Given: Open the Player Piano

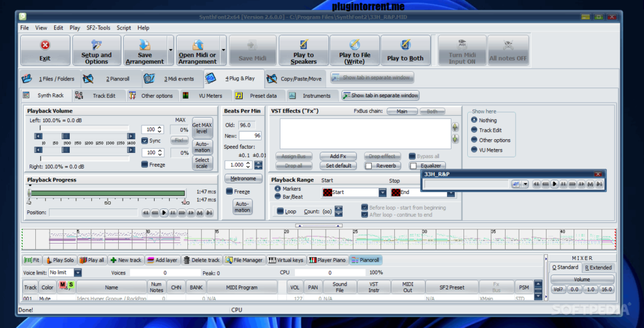Looking at the screenshot, I should (x=327, y=260).
